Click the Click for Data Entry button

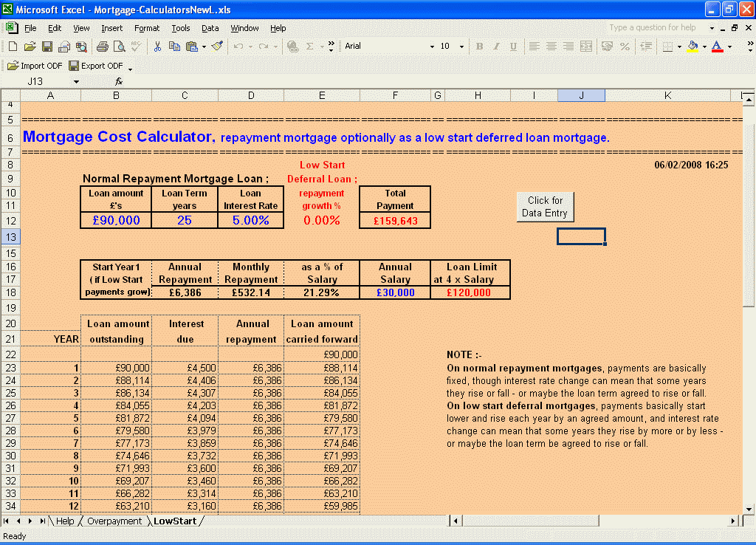click(545, 207)
